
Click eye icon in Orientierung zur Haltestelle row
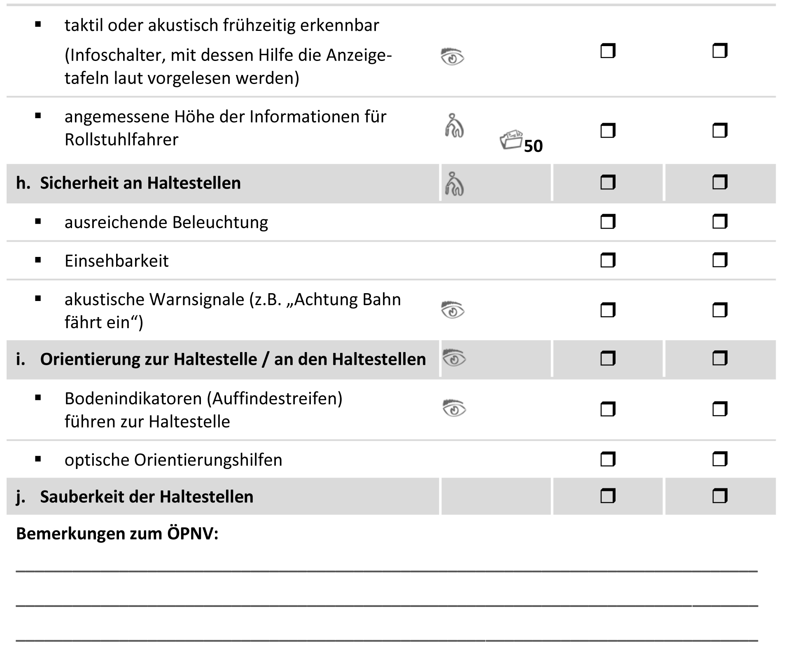click(454, 358)
